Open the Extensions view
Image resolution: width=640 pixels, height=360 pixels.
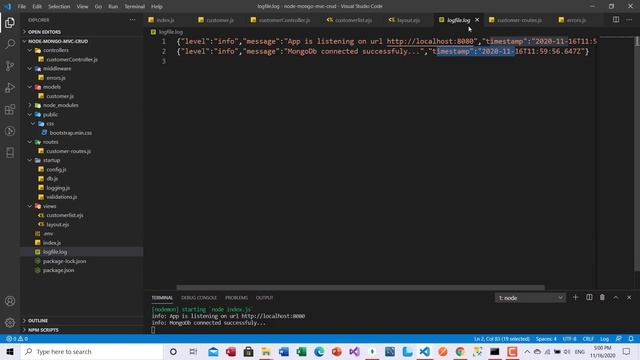10,109
